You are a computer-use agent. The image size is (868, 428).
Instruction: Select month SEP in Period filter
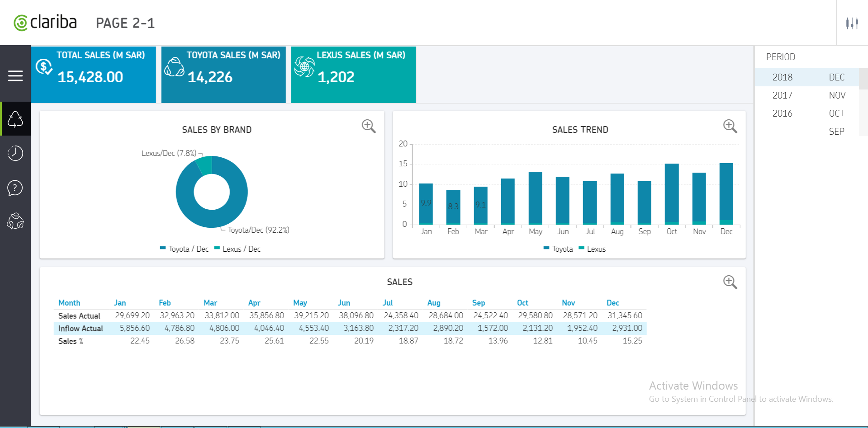coord(837,132)
